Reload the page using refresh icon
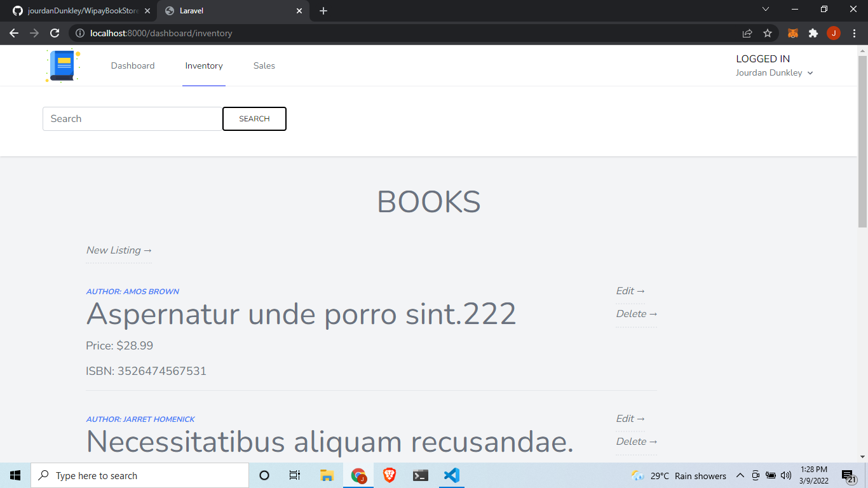The width and height of the screenshot is (868, 488). (x=55, y=33)
